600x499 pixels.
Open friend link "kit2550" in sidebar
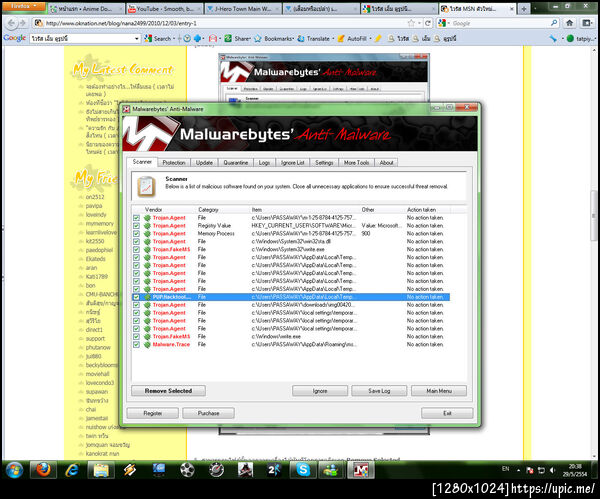[95, 241]
